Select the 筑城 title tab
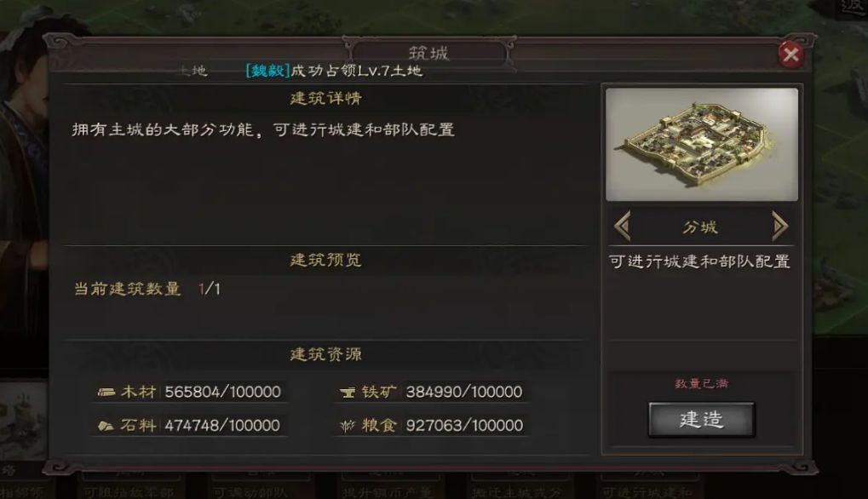 coord(429,53)
